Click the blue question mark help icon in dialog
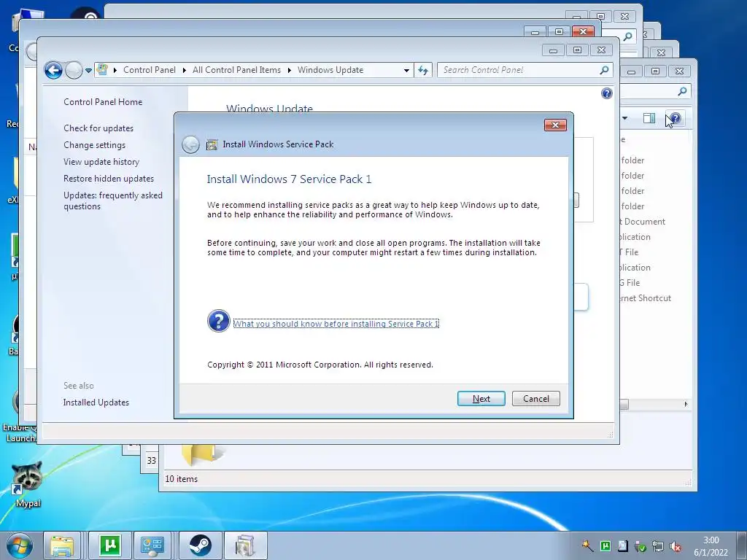 (219, 321)
